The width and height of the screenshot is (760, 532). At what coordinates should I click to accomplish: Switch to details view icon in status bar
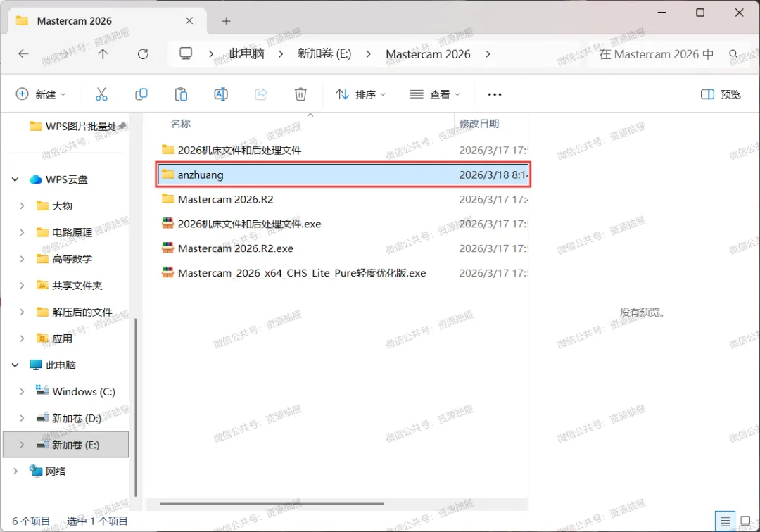[725, 521]
